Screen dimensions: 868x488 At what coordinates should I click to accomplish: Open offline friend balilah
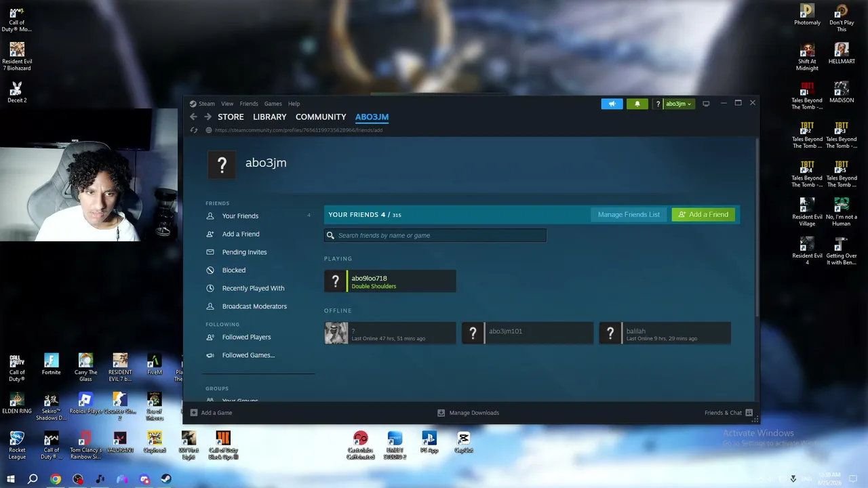(665, 333)
